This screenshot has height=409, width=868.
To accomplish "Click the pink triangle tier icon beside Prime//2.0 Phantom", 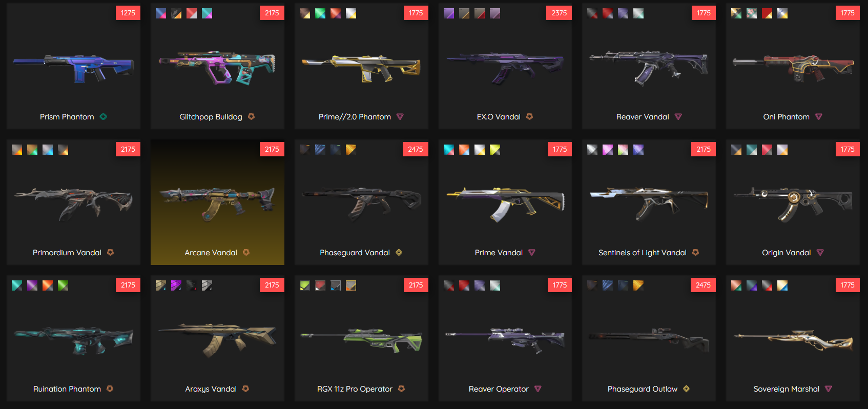I will click(x=400, y=117).
